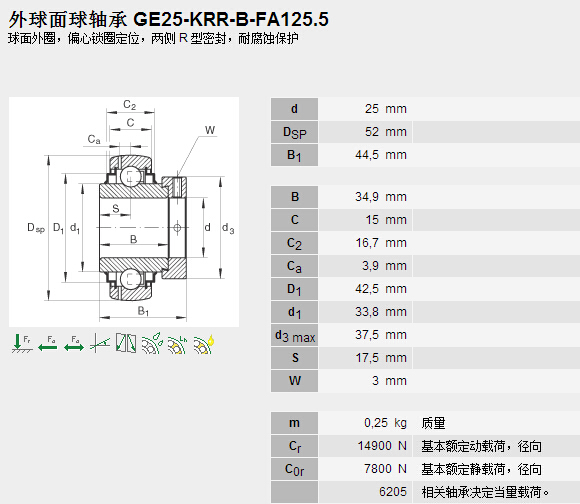Click the '基本额定动载荷，径向' description
The image size is (580, 504).
pos(481,446)
